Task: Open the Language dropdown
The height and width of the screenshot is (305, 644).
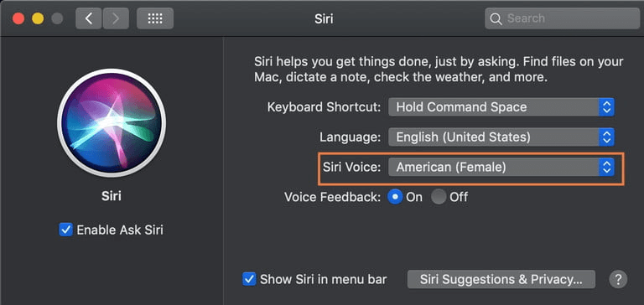Action: (x=501, y=137)
